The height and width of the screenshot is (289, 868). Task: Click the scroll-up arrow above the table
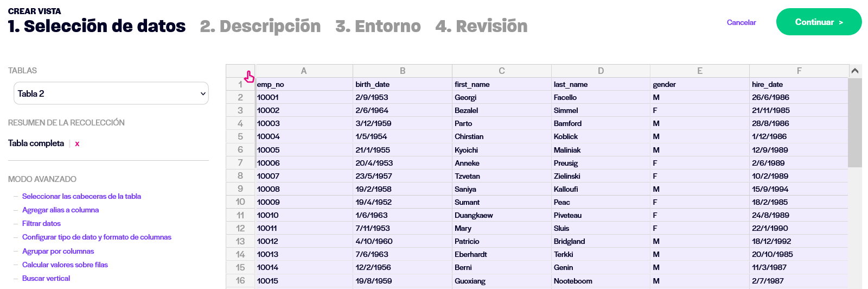(855, 71)
